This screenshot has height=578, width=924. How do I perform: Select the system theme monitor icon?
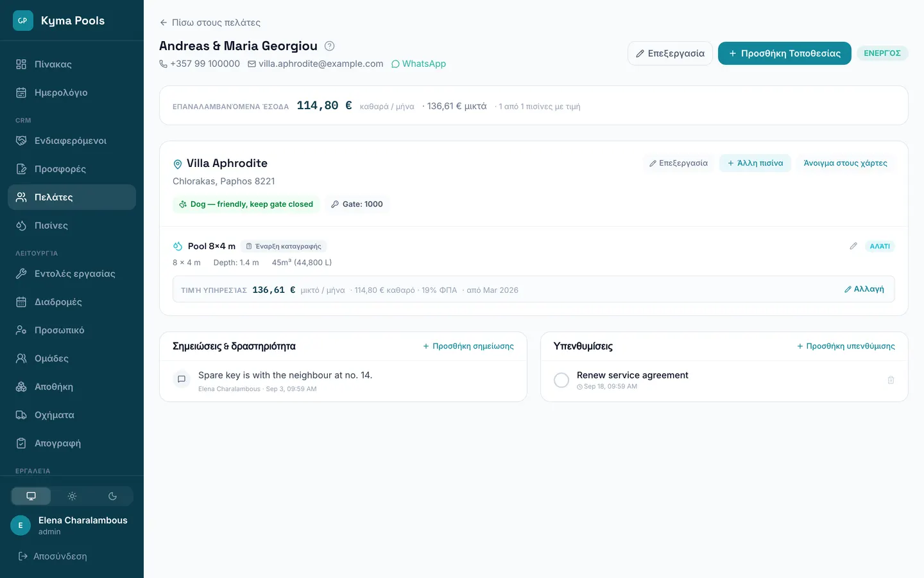pyautogui.click(x=31, y=496)
